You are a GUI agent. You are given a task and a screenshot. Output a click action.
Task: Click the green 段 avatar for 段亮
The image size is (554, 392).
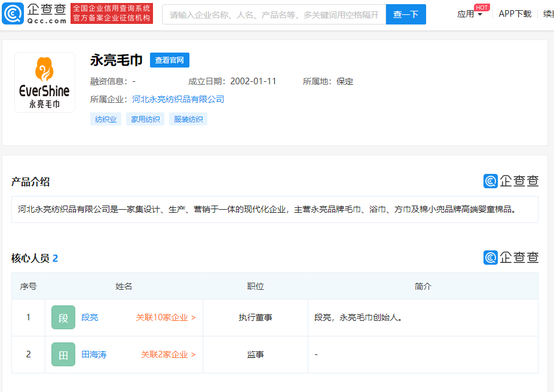(x=63, y=317)
